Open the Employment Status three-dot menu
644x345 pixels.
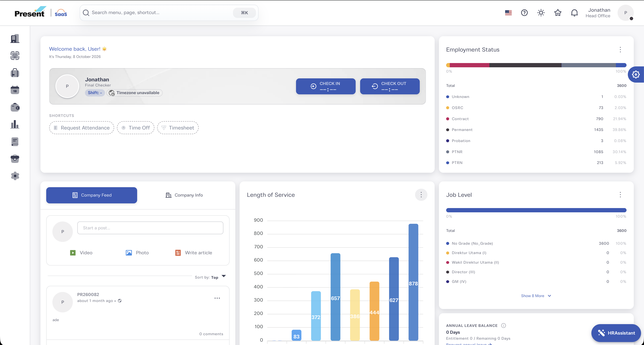click(620, 49)
